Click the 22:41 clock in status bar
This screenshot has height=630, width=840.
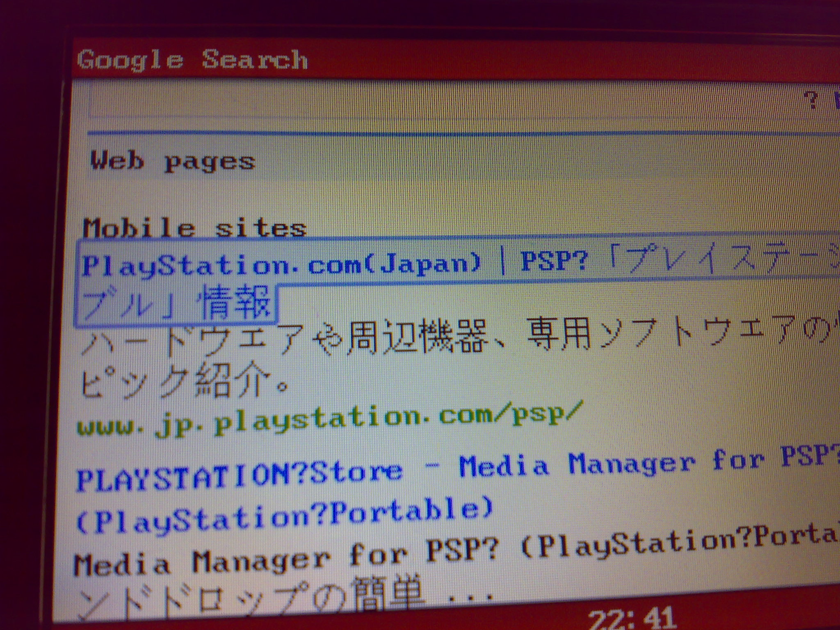click(x=632, y=618)
